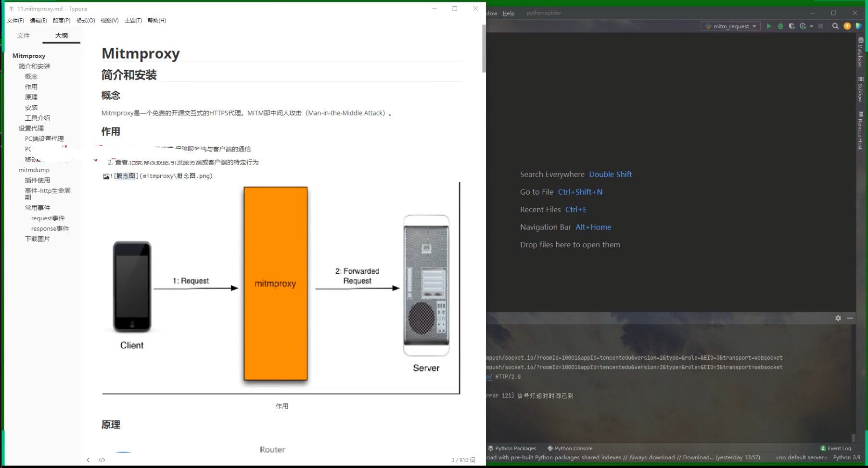868x468 pixels.
Task: Jump to request事件 outline entry
Action: coord(48,218)
